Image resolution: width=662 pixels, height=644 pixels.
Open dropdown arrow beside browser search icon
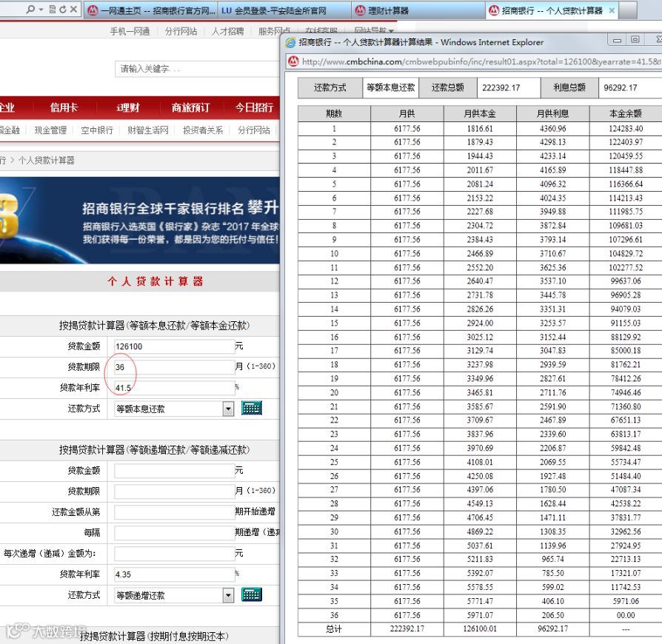tap(41, 10)
